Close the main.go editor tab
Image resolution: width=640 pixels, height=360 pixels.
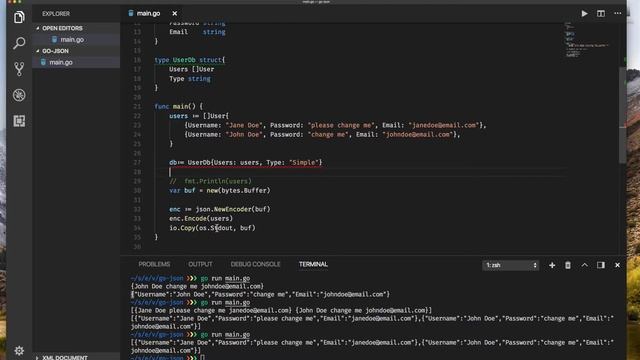pos(175,13)
